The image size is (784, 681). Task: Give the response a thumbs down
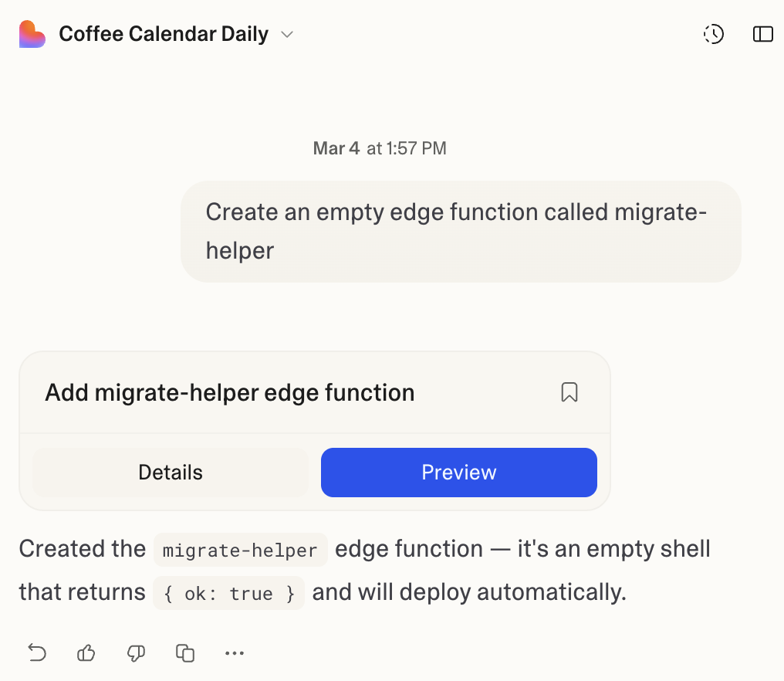click(136, 653)
